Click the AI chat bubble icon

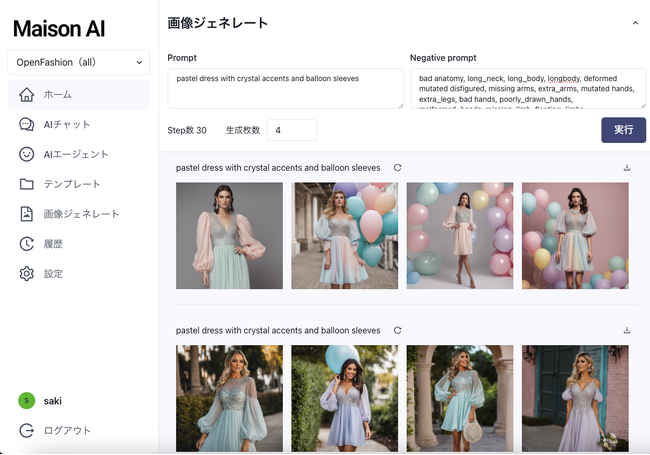pyautogui.click(x=26, y=125)
